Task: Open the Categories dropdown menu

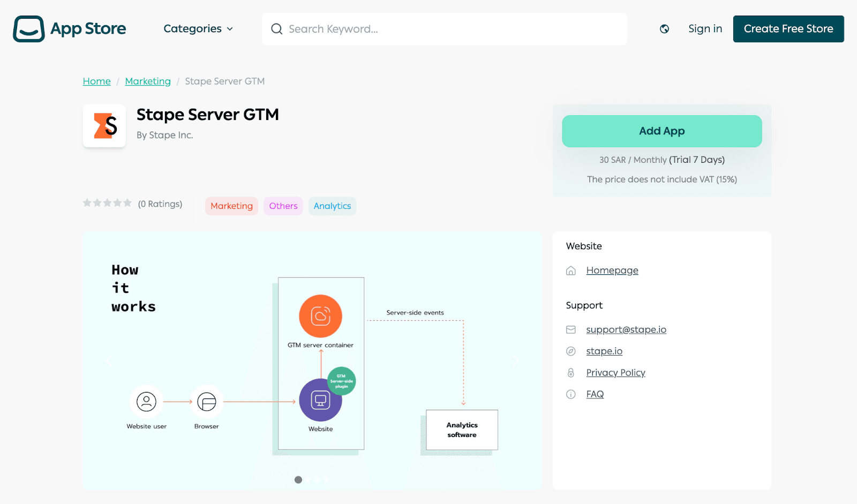Action: [198, 29]
